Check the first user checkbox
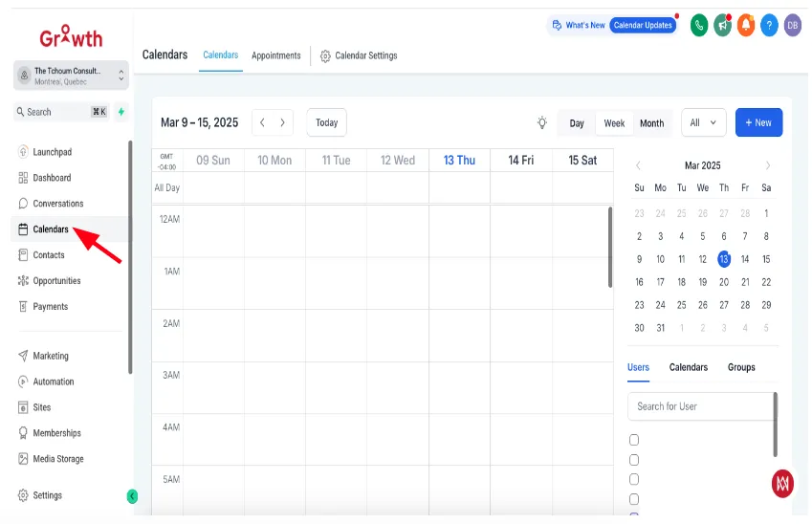812x524 pixels. pyautogui.click(x=634, y=440)
